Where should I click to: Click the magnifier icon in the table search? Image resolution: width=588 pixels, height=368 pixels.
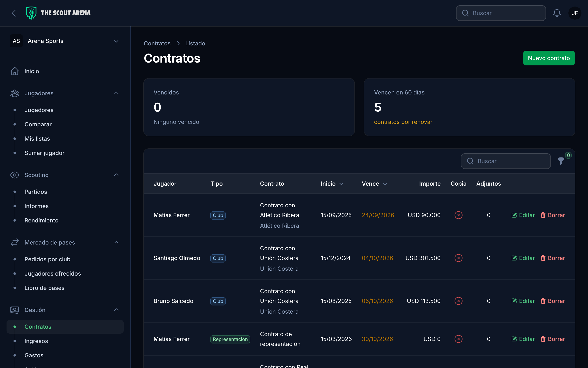(x=470, y=161)
